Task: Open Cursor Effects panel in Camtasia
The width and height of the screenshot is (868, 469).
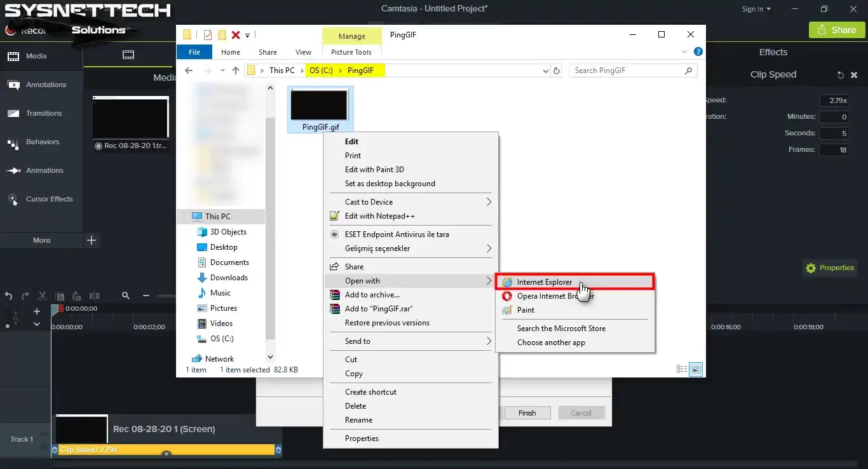Action: click(41, 199)
